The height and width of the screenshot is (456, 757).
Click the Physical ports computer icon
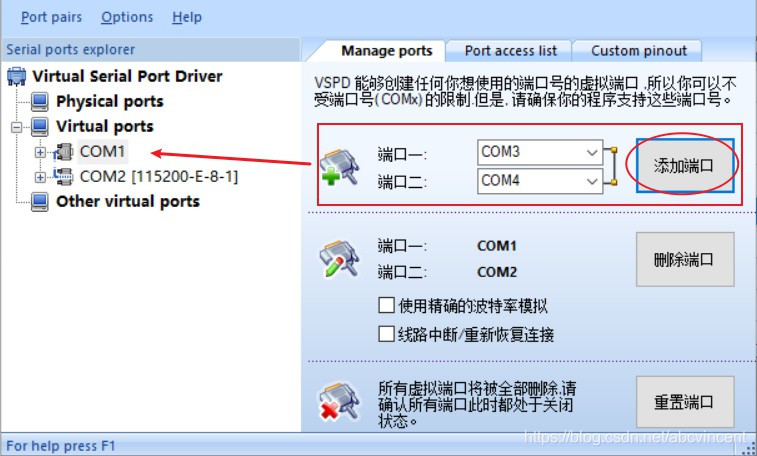click(40, 101)
